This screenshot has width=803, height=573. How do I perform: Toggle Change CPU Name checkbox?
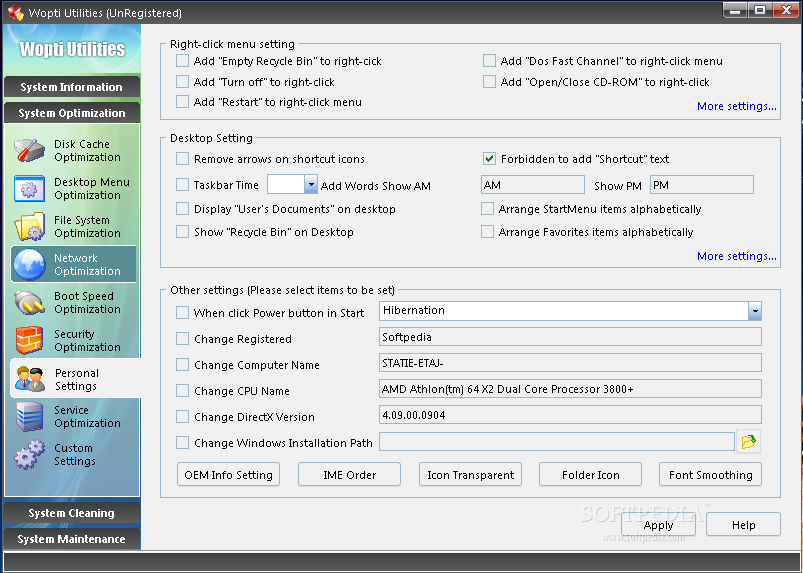click(x=182, y=391)
